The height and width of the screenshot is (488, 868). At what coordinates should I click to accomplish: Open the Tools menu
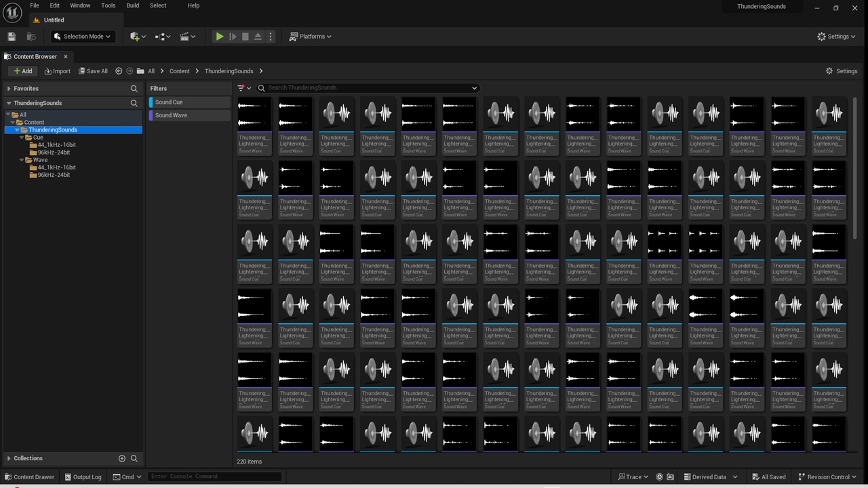click(108, 5)
